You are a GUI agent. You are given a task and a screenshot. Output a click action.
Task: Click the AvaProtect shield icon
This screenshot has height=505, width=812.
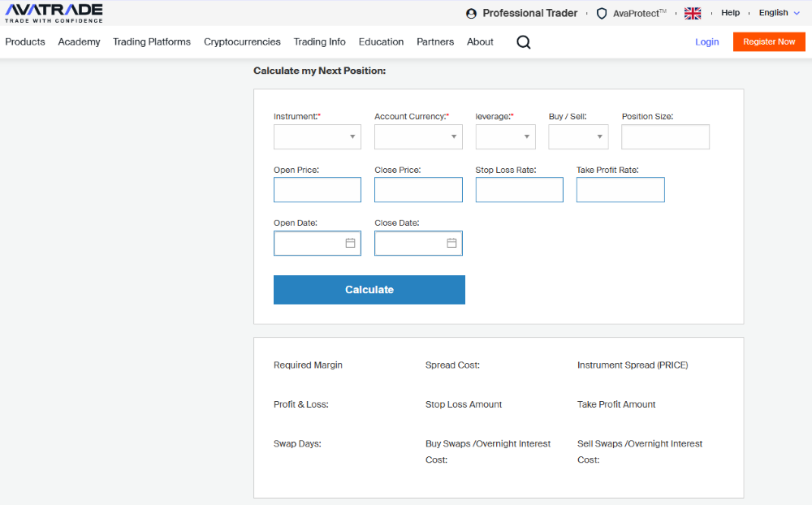[602, 13]
